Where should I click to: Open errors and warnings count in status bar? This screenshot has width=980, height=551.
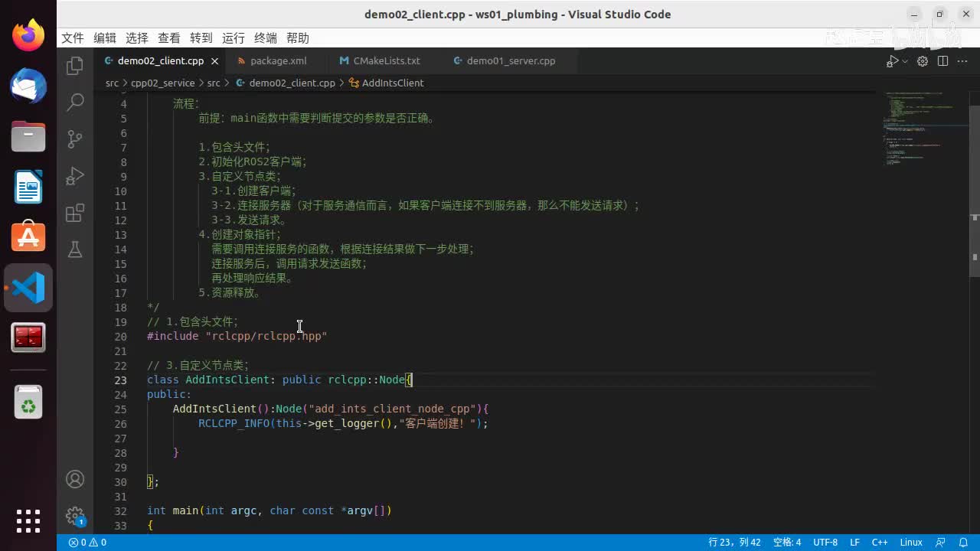coord(87,543)
